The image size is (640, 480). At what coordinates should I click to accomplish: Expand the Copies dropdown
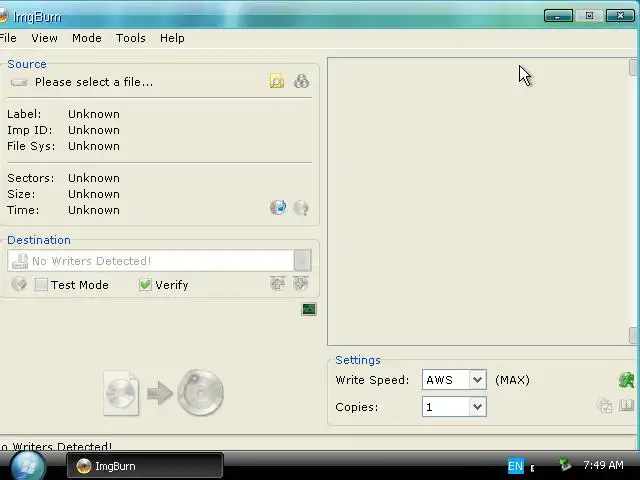tap(478, 407)
